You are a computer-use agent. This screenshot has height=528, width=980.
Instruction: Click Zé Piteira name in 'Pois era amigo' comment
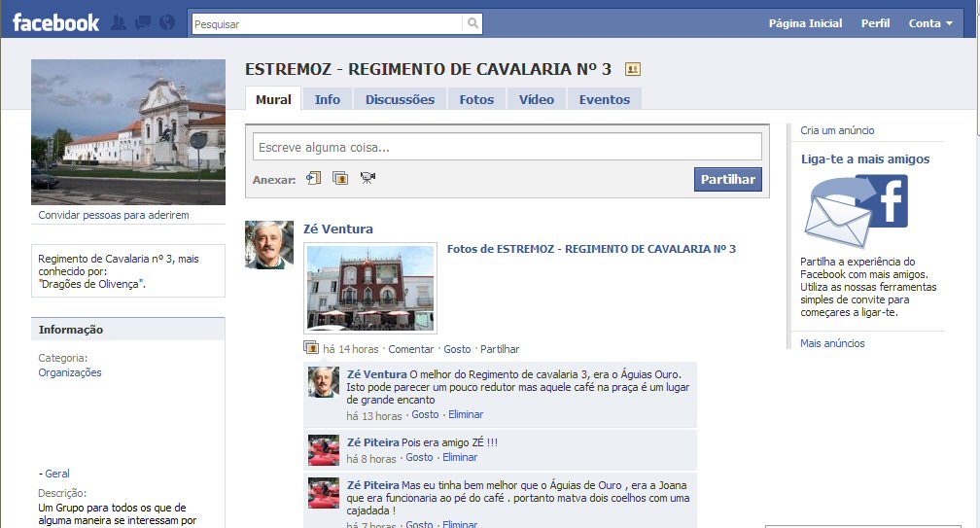pyautogui.click(x=372, y=442)
